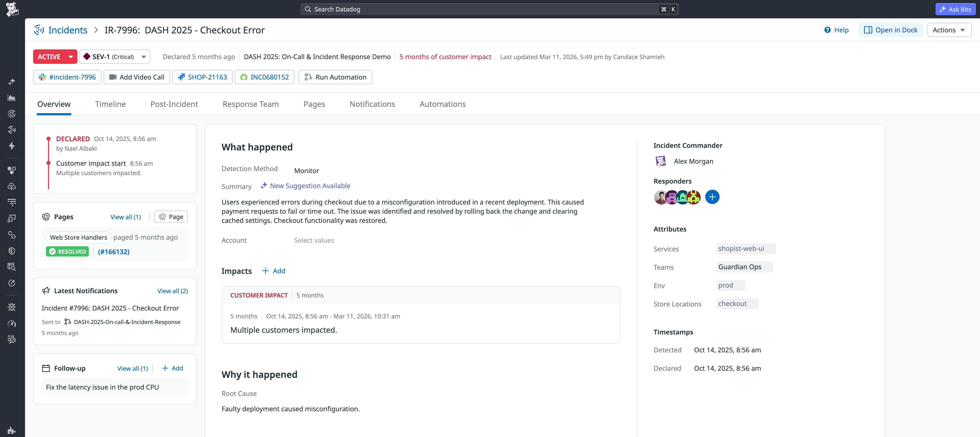Open Dashboards chart icon in the left sidebar
Screen dimensions: 980x437
point(12,98)
